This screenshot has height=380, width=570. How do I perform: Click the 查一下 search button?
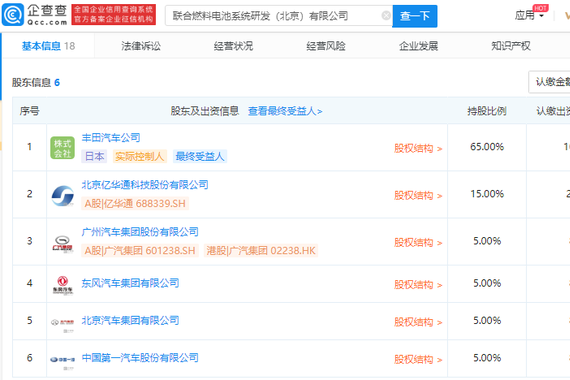tap(415, 16)
